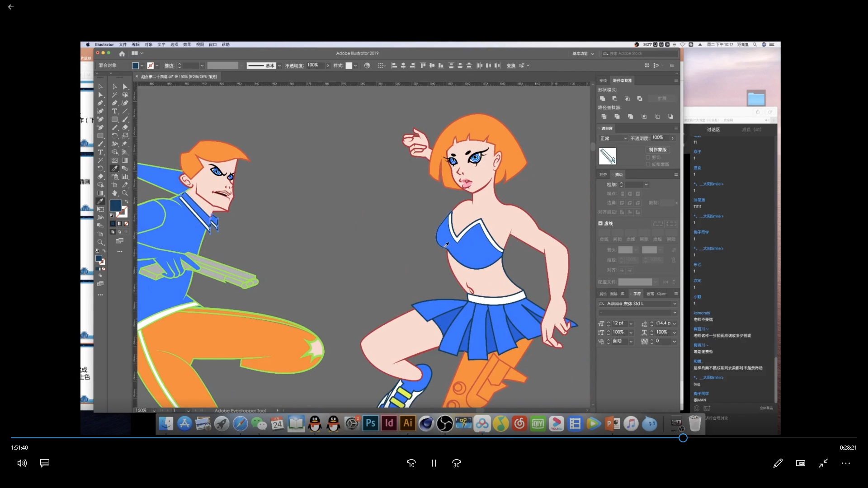The height and width of the screenshot is (488, 868).
Task: Switch to the 段落 panel tab
Action: click(650, 294)
